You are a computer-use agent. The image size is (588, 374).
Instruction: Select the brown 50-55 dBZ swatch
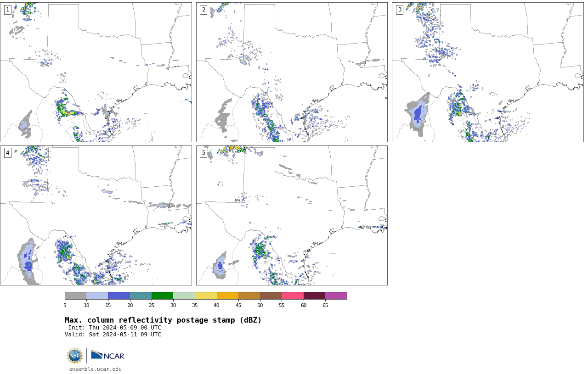pyautogui.click(x=271, y=296)
